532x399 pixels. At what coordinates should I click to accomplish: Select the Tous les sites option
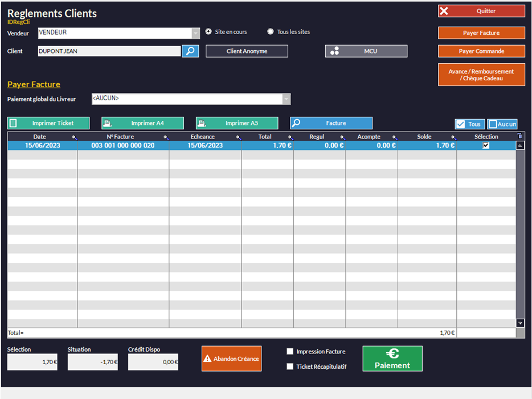point(271,32)
